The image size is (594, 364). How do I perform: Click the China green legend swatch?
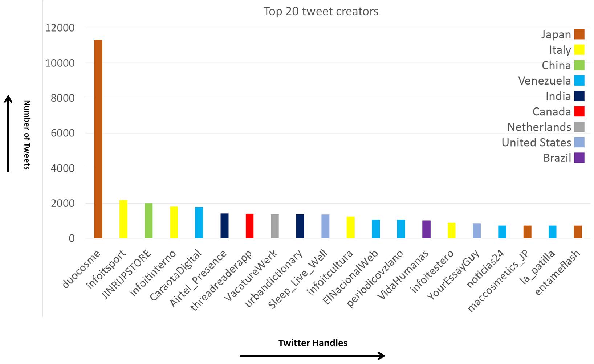click(x=579, y=65)
